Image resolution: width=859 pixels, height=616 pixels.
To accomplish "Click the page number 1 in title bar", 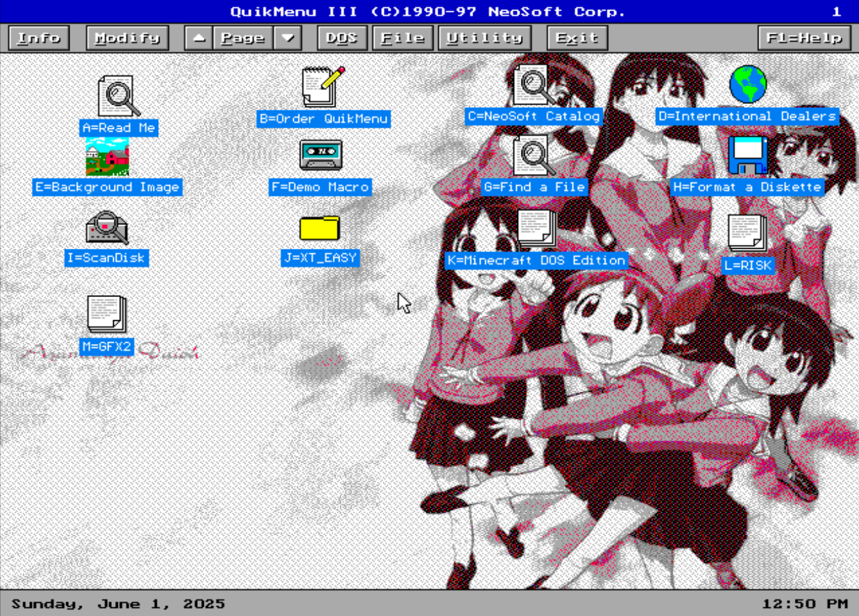I will pos(836,11).
